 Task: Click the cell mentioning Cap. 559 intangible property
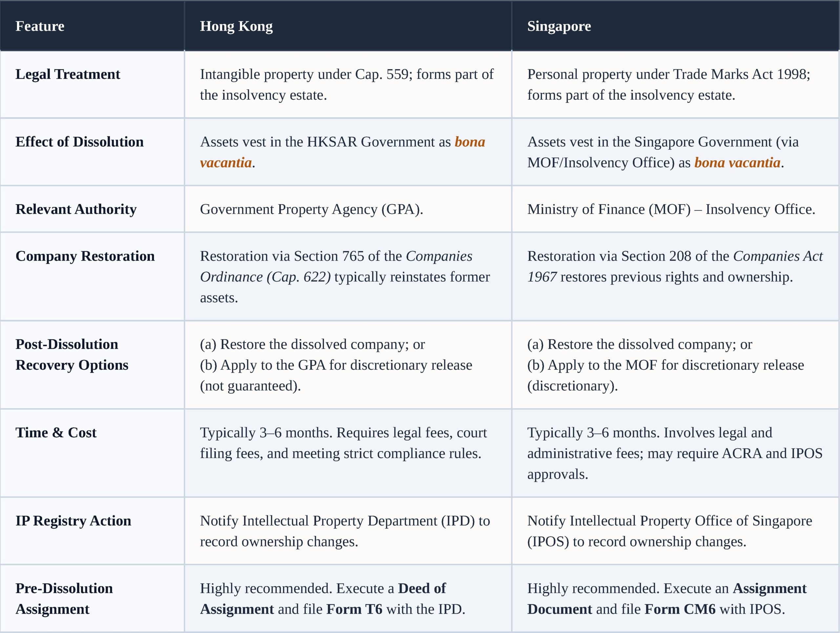348,84
